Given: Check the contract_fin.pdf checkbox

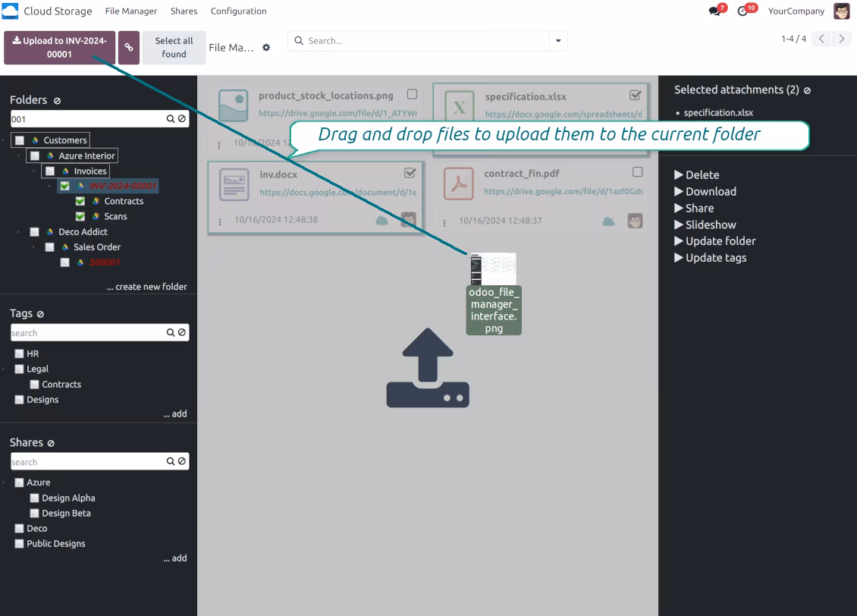Looking at the screenshot, I should click(x=637, y=172).
